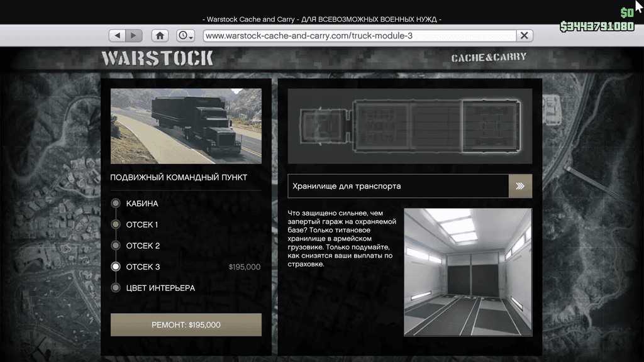
Task: Open the browsing history clock dropdown
Action: click(x=186, y=36)
